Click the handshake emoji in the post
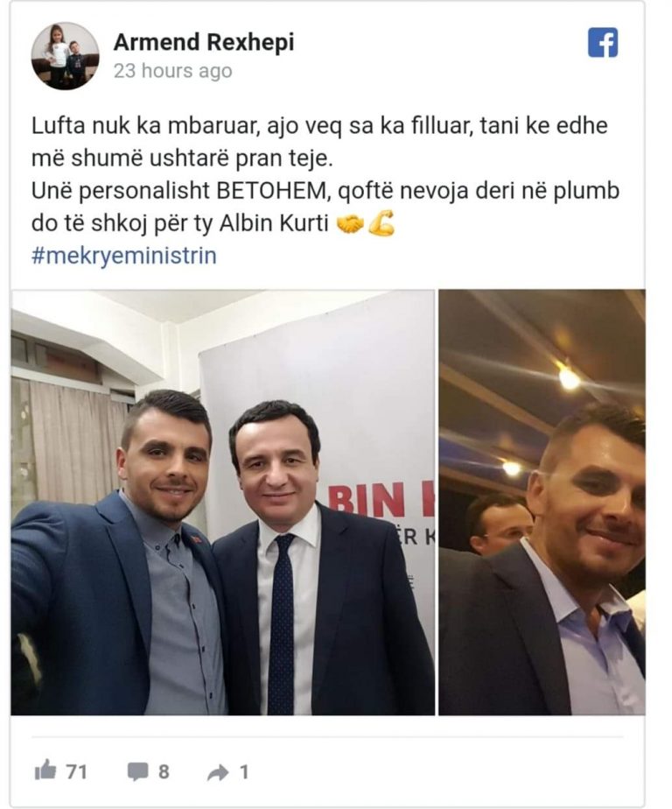 [x=350, y=224]
